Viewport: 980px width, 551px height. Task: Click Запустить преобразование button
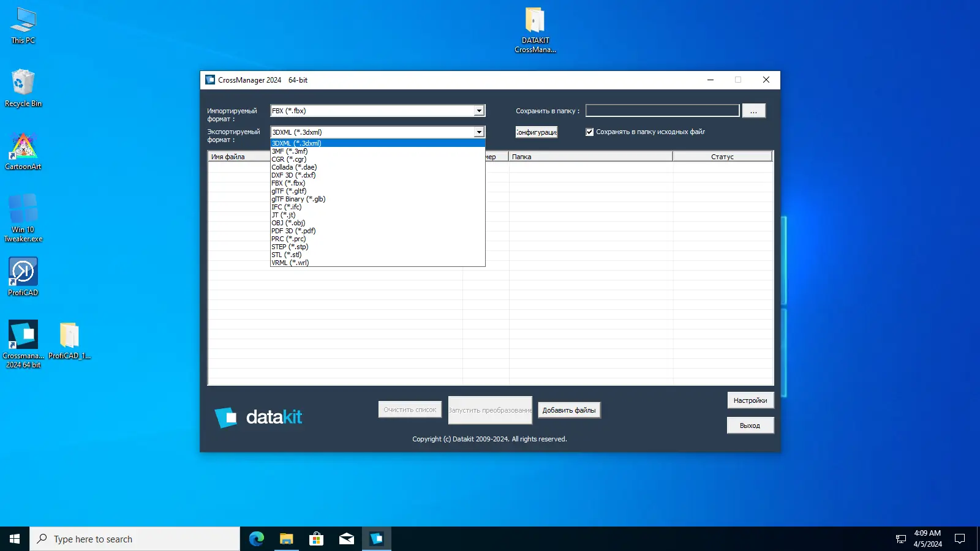(490, 410)
